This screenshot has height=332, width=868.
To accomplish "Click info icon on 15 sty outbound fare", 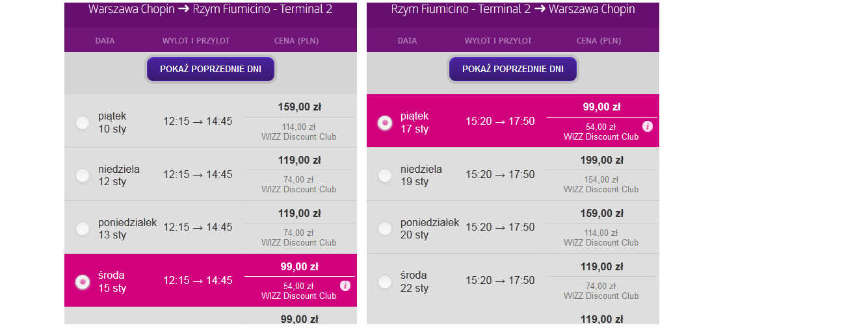I will pos(345,285).
